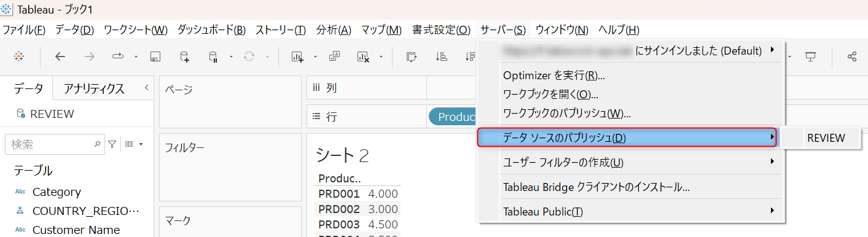The width and height of the screenshot is (868, 237).
Task: Click the サーバー(S) menu
Action: coord(503,29)
